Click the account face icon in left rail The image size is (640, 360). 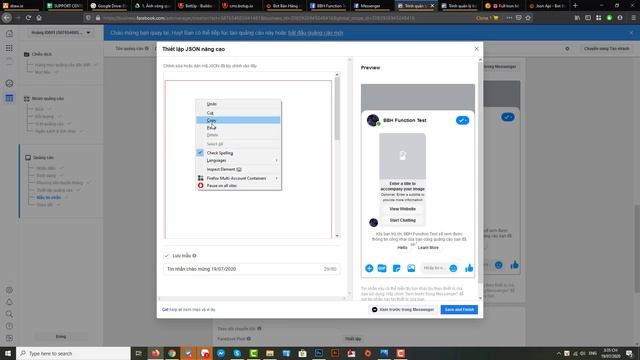pos(9,83)
